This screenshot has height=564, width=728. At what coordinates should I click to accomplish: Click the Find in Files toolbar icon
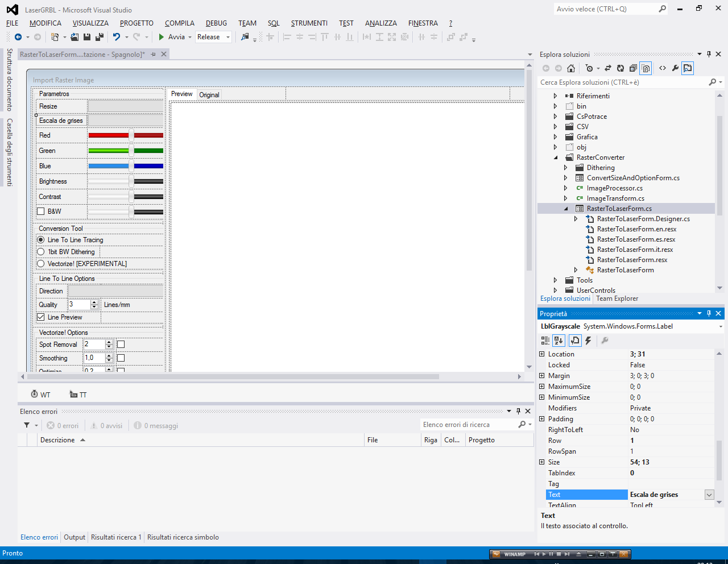click(x=245, y=37)
